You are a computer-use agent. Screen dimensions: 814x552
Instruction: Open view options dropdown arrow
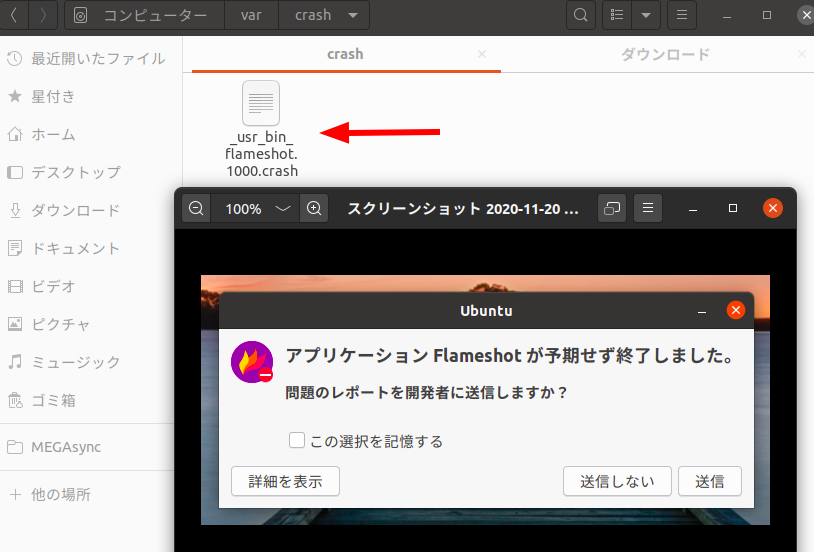tap(646, 16)
